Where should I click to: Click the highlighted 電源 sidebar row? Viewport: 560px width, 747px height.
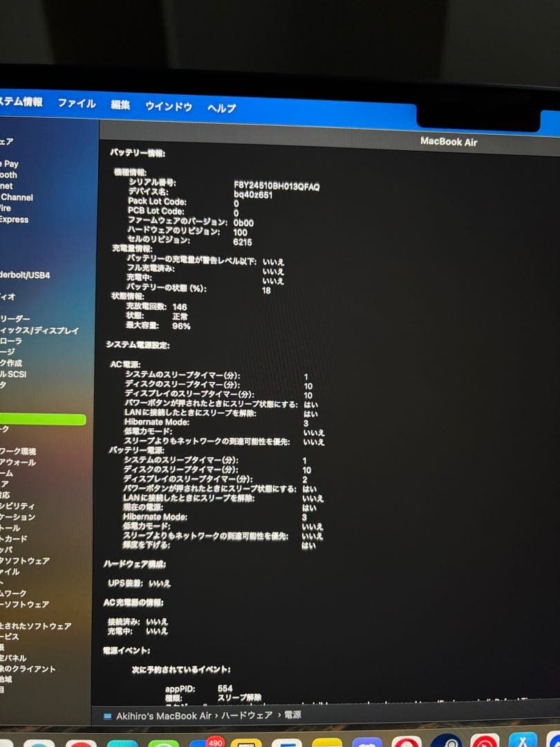(41, 420)
